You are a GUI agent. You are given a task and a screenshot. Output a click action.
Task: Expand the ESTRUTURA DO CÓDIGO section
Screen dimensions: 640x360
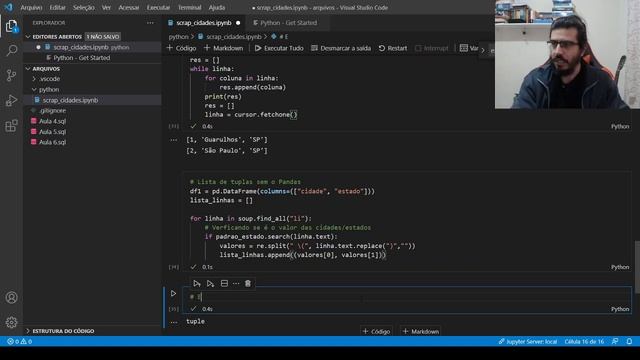point(60,331)
